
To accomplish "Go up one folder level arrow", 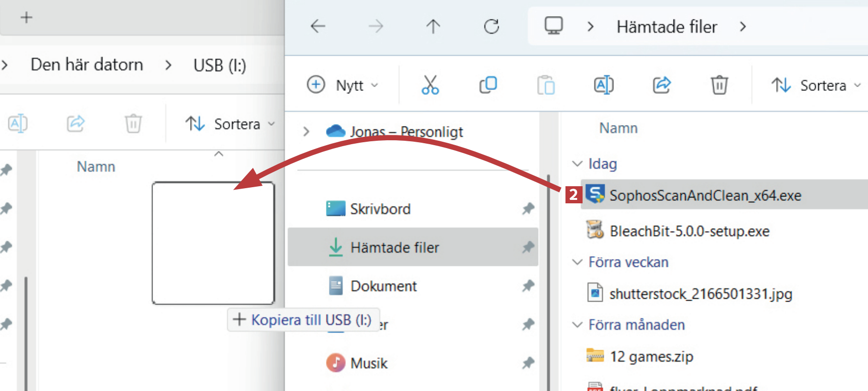I will (x=433, y=26).
